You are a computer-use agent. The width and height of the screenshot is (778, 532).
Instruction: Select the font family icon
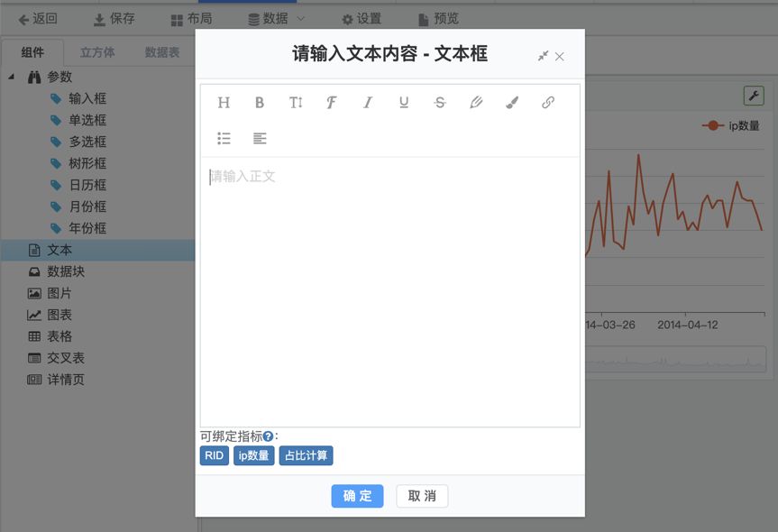tap(332, 103)
